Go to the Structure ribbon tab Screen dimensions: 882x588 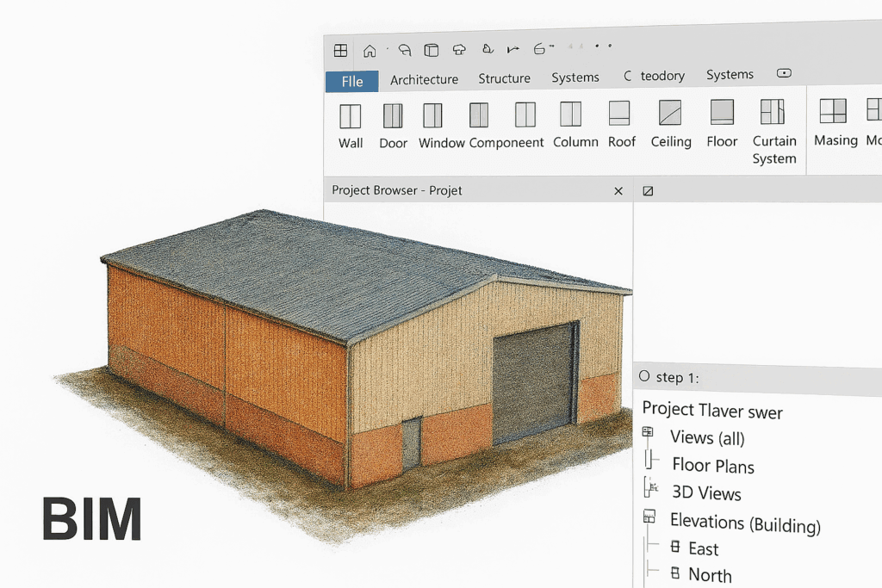[x=504, y=78]
